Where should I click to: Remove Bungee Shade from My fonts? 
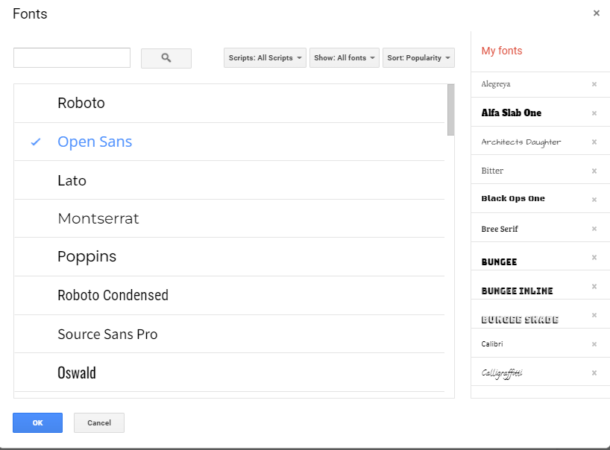point(594,315)
